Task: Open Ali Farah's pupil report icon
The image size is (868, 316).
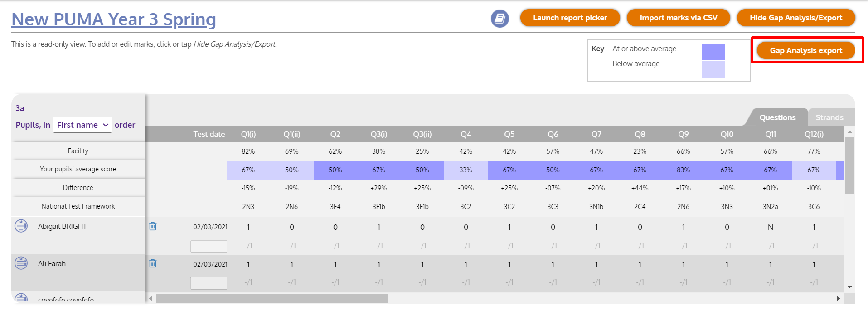Action: (21, 263)
